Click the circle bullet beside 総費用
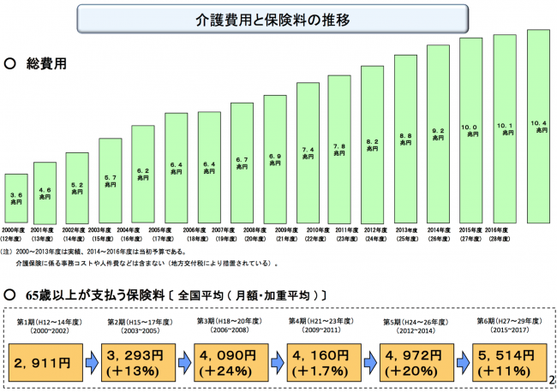 (10, 63)
